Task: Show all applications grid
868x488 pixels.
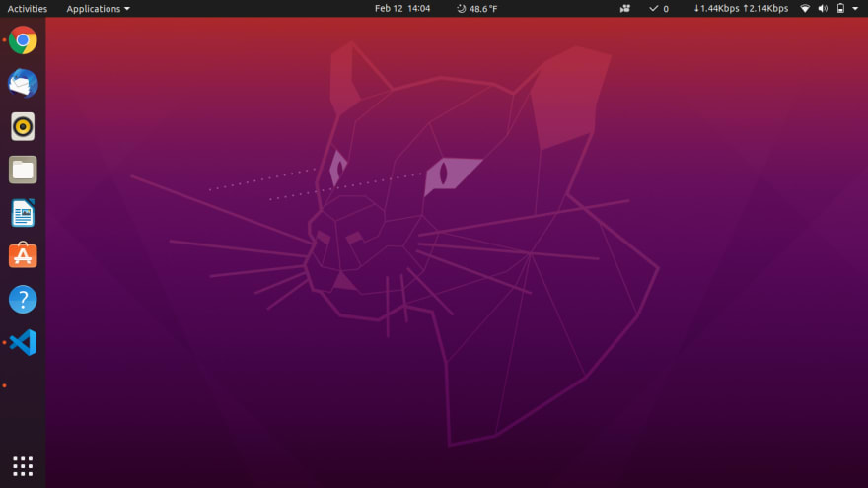Action: (23, 466)
